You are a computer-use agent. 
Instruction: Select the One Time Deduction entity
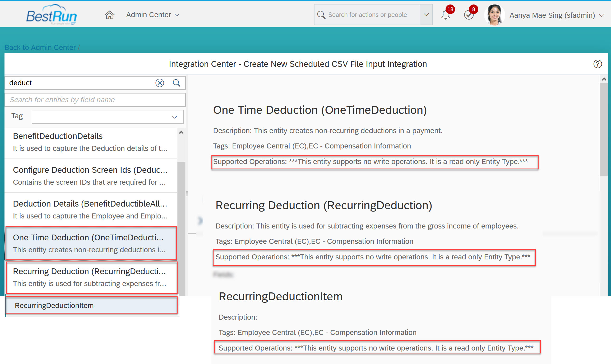(91, 243)
